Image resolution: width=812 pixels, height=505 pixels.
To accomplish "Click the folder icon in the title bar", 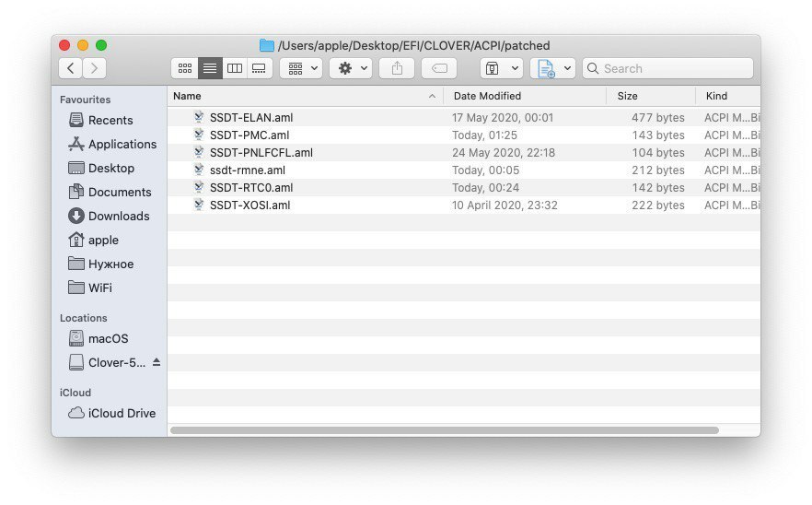I will [x=266, y=46].
